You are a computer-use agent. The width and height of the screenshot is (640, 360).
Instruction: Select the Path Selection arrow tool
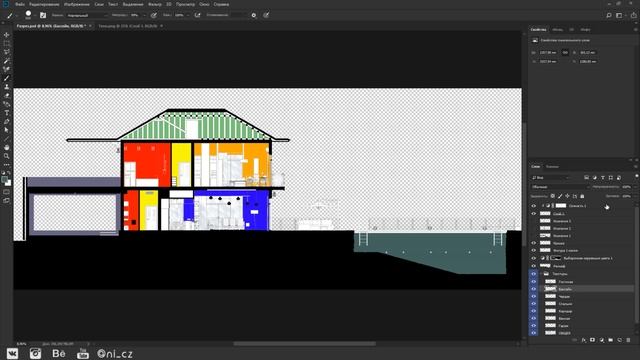pos(7,130)
